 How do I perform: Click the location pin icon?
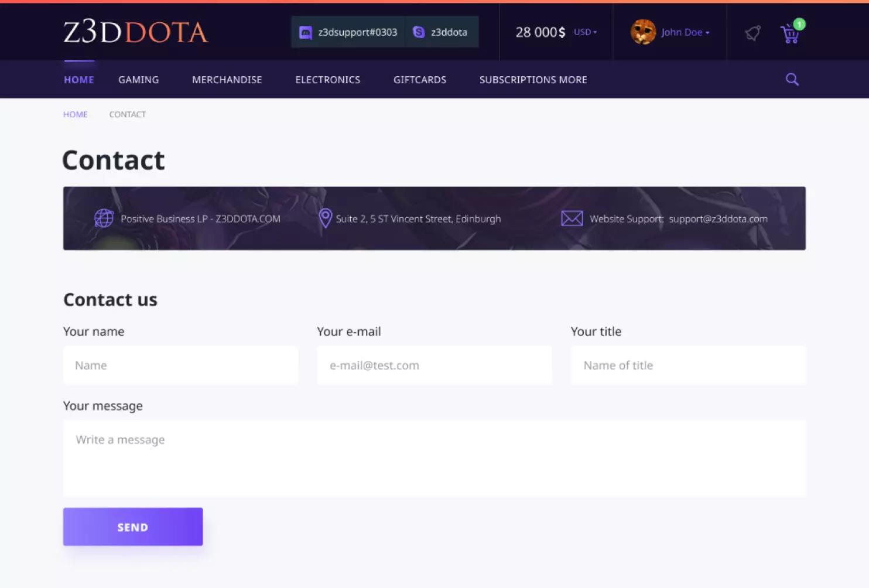[x=326, y=218]
